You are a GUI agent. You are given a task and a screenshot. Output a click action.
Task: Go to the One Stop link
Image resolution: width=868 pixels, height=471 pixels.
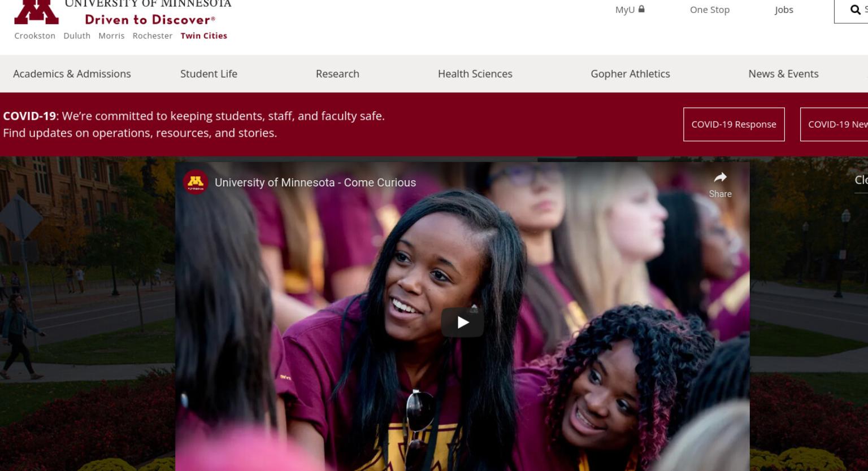[x=710, y=10]
